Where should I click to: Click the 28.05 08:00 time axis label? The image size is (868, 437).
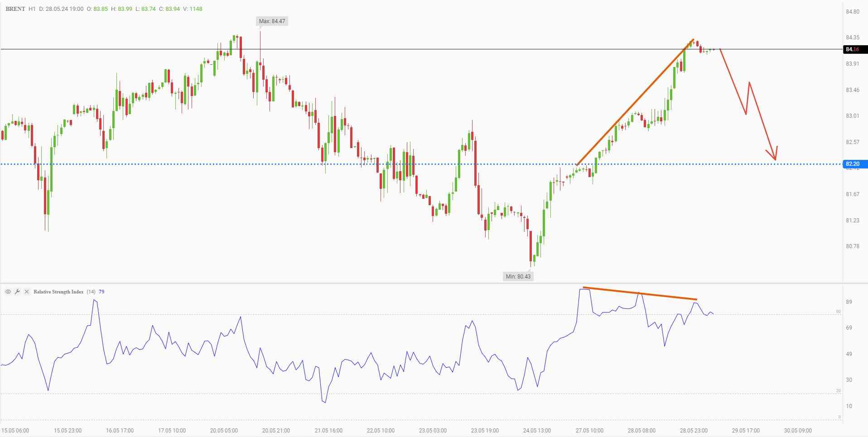(x=641, y=431)
